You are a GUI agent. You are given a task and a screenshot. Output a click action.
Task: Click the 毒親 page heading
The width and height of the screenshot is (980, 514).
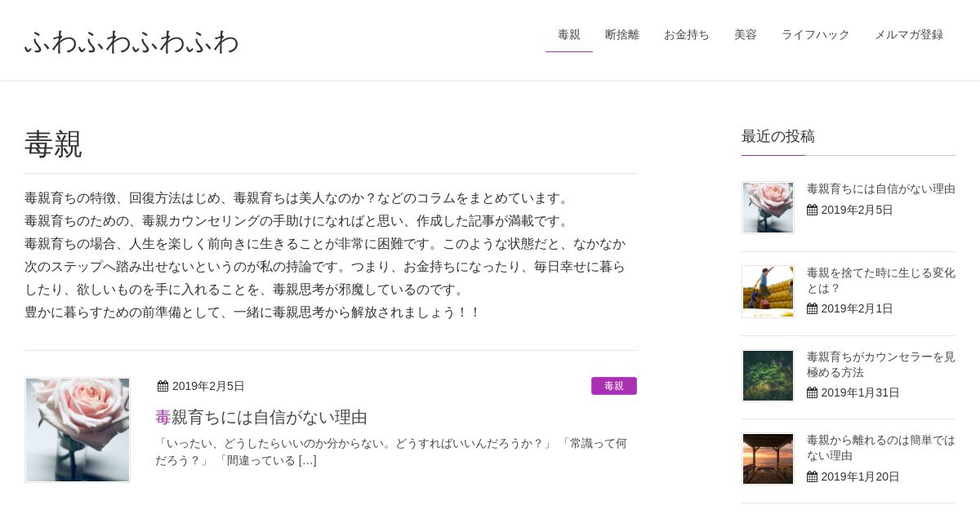pos(53,144)
